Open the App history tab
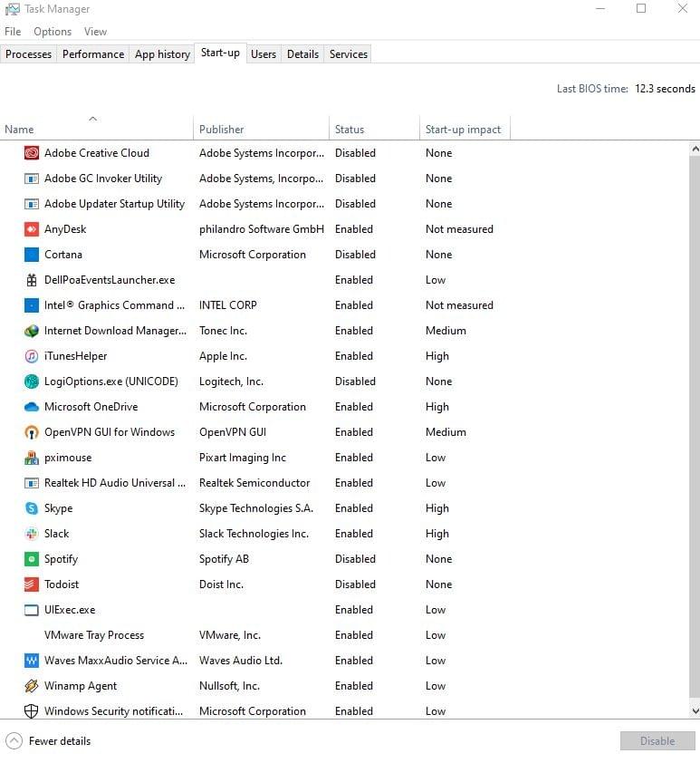This screenshot has height=763, width=700. click(x=162, y=54)
